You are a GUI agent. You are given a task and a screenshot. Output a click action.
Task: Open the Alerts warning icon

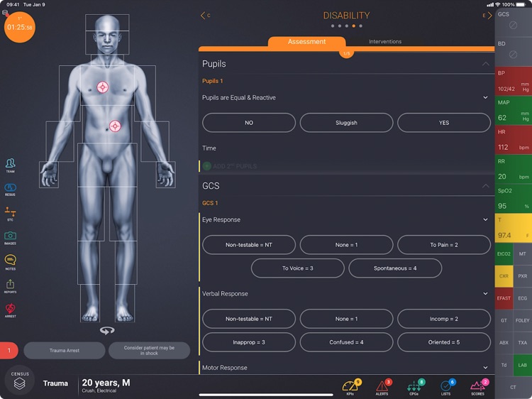[x=383, y=387]
